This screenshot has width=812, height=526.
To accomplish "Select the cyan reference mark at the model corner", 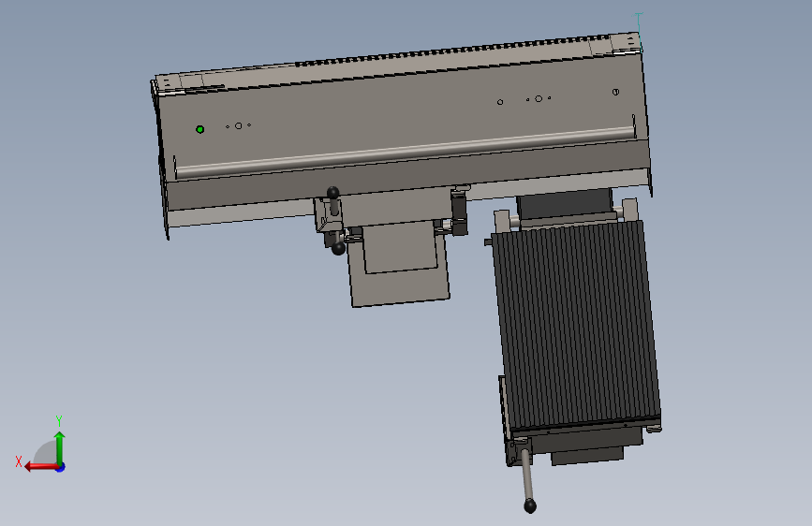I will pos(640,32).
